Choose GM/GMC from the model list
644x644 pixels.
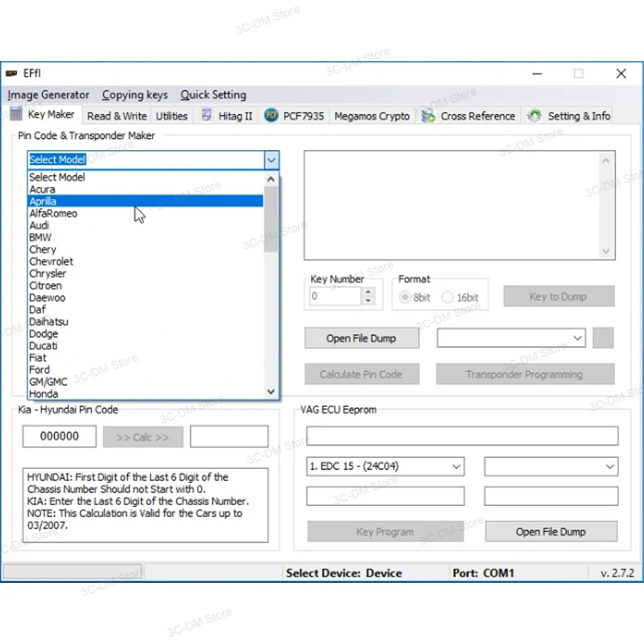click(146, 381)
